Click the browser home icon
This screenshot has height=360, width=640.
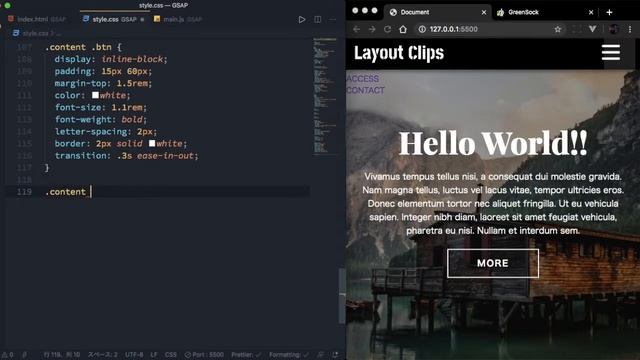coord(403,29)
